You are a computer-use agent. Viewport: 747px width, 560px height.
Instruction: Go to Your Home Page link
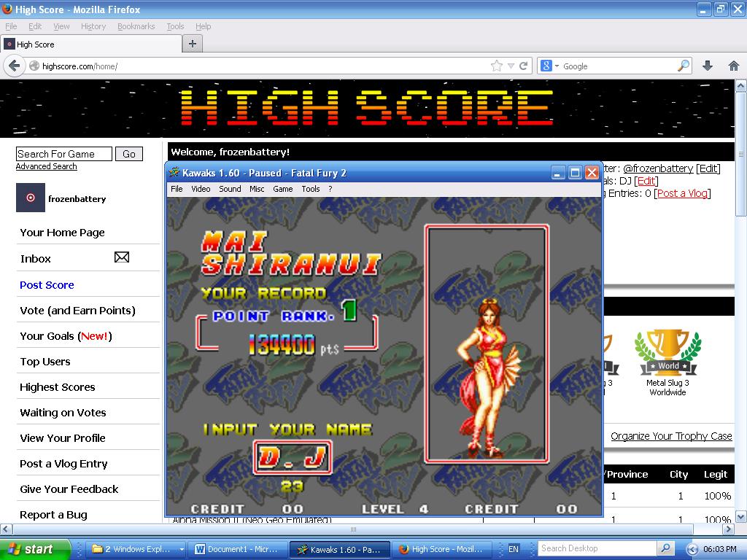[63, 233]
